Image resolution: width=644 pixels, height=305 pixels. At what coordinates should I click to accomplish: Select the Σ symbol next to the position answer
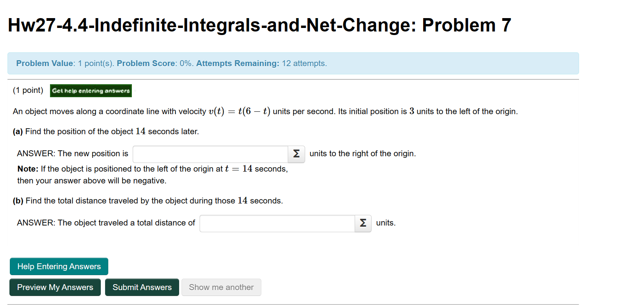pyautogui.click(x=296, y=154)
